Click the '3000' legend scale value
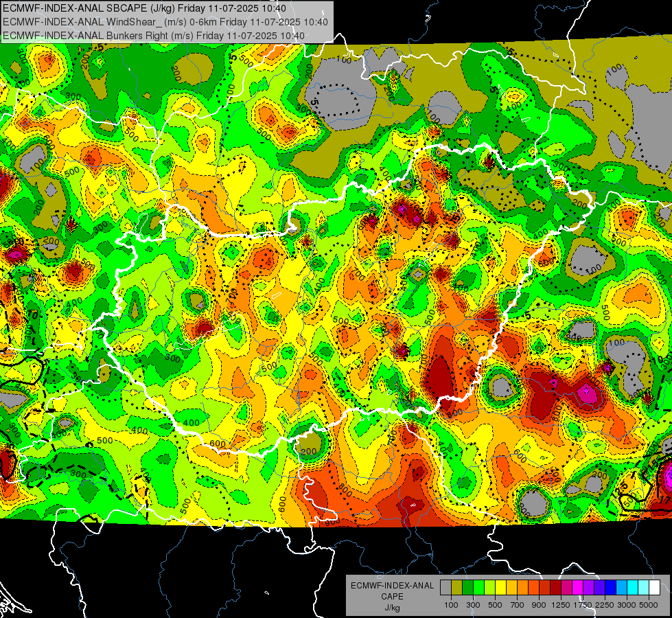 pos(627,605)
